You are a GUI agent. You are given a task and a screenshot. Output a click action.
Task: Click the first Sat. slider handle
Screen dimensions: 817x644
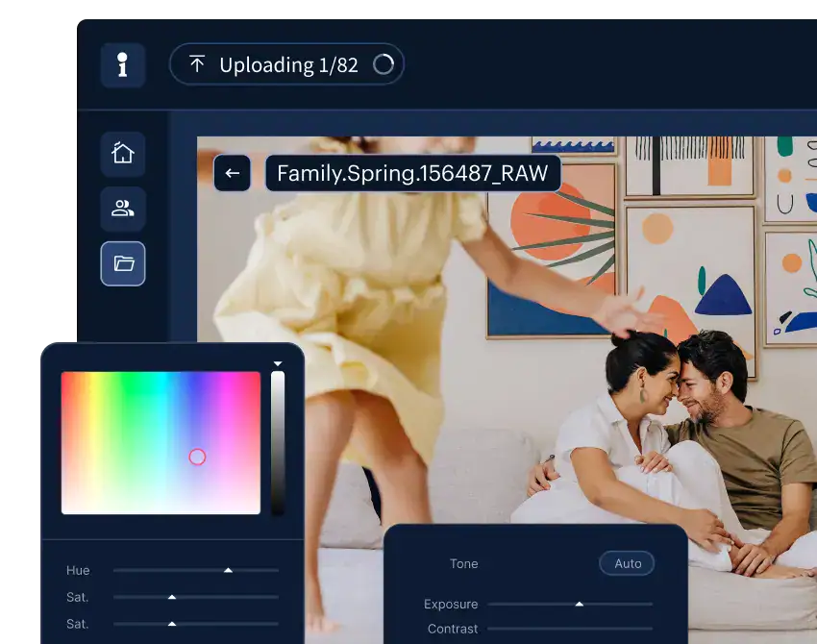(x=172, y=597)
